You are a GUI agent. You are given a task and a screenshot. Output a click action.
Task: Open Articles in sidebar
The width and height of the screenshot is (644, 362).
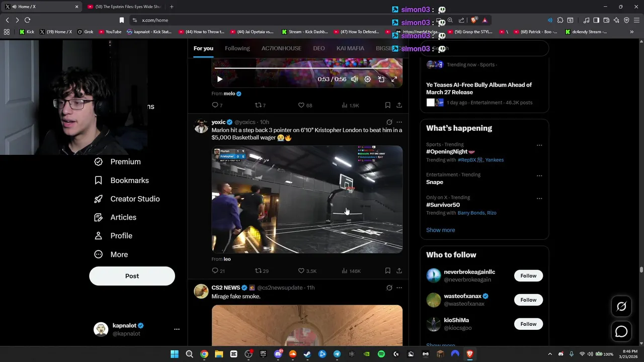point(115,217)
